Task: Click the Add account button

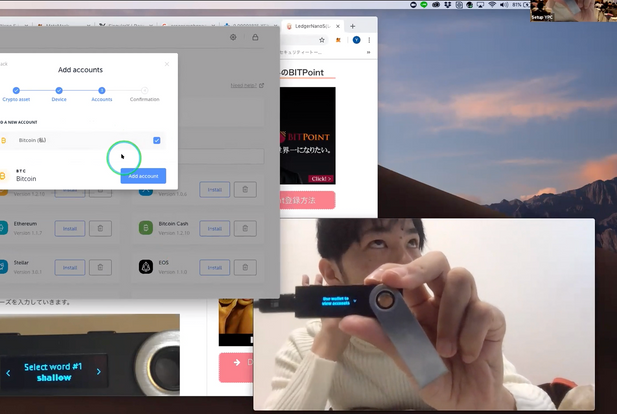Action: click(x=143, y=176)
